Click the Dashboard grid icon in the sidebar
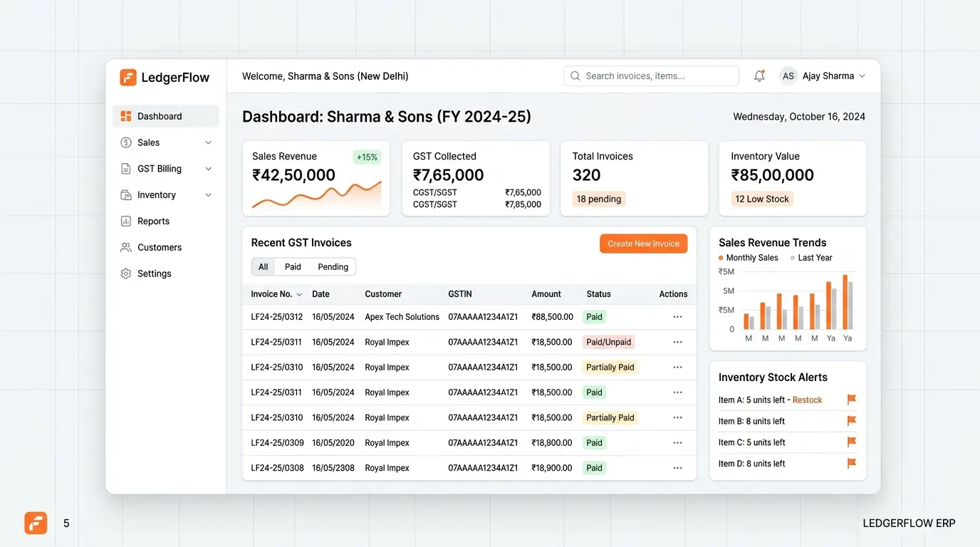 point(126,116)
